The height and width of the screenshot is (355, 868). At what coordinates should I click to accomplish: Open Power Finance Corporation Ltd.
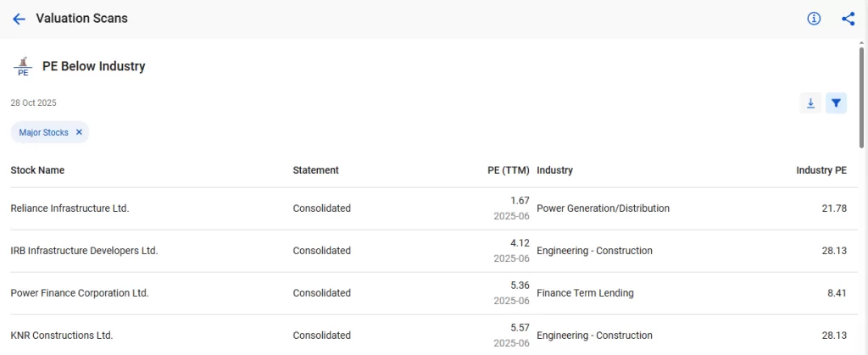pos(80,293)
